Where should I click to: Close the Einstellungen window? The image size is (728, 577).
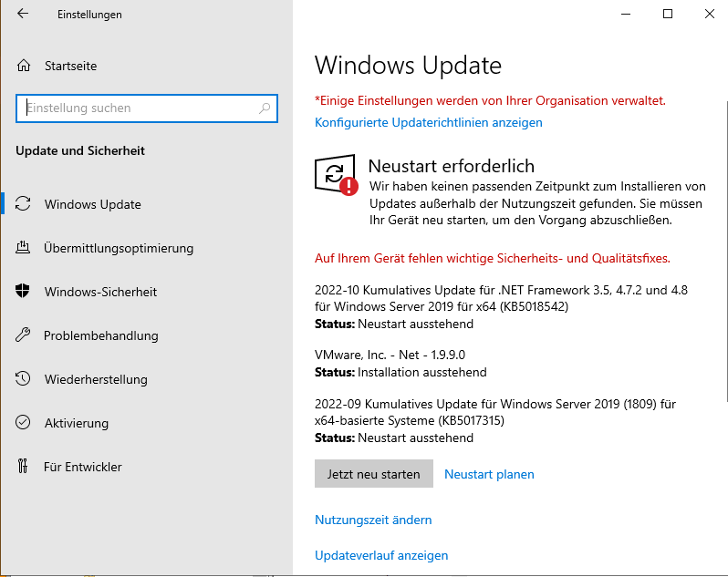pyautogui.click(x=709, y=14)
